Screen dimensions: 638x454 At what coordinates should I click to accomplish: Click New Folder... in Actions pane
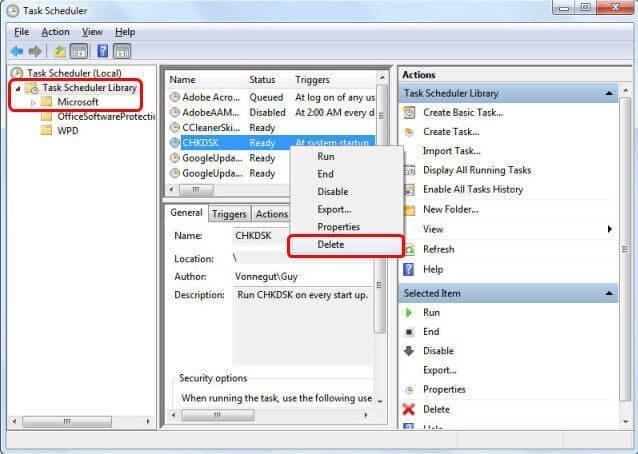pyautogui.click(x=451, y=210)
